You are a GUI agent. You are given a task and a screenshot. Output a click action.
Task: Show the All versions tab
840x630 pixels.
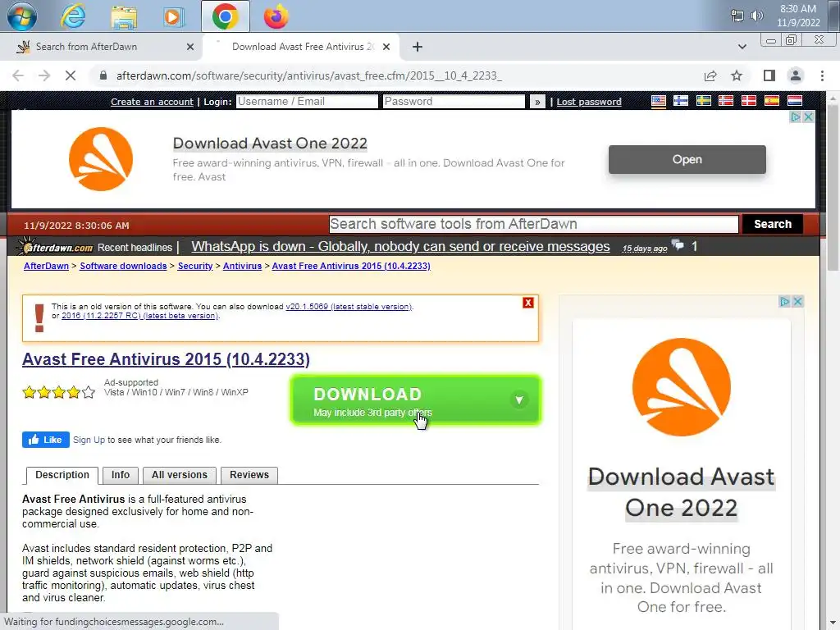click(x=180, y=475)
